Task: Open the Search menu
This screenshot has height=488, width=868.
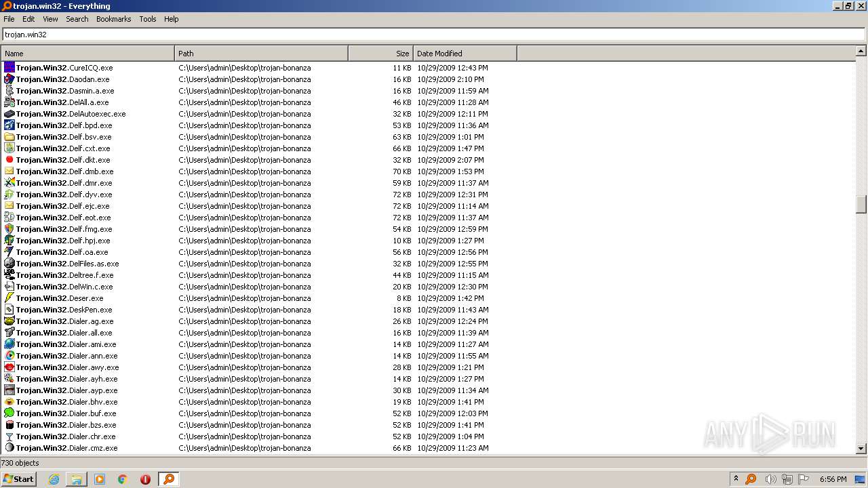Action: (x=77, y=19)
